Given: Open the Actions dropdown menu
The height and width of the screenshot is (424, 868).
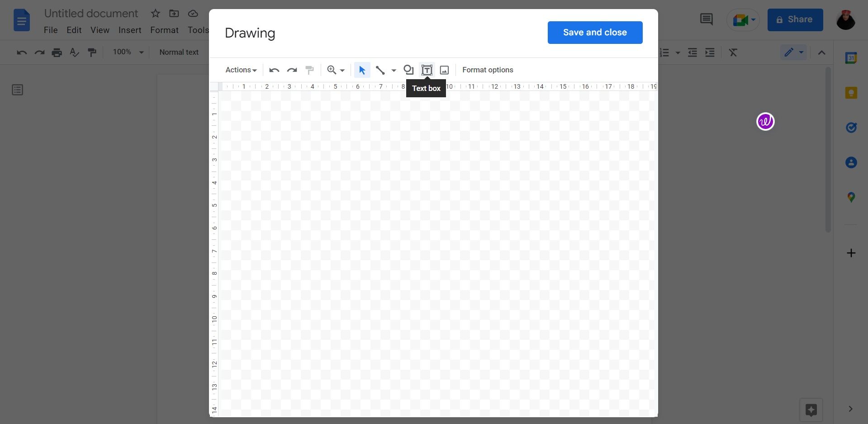Looking at the screenshot, I should click(241, 70).
